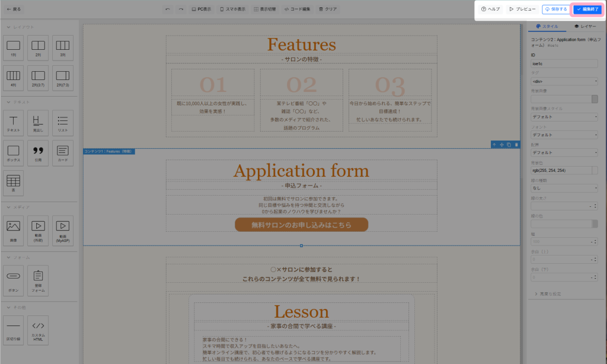Select the 3列 three-column layout block

click(63, 47)
